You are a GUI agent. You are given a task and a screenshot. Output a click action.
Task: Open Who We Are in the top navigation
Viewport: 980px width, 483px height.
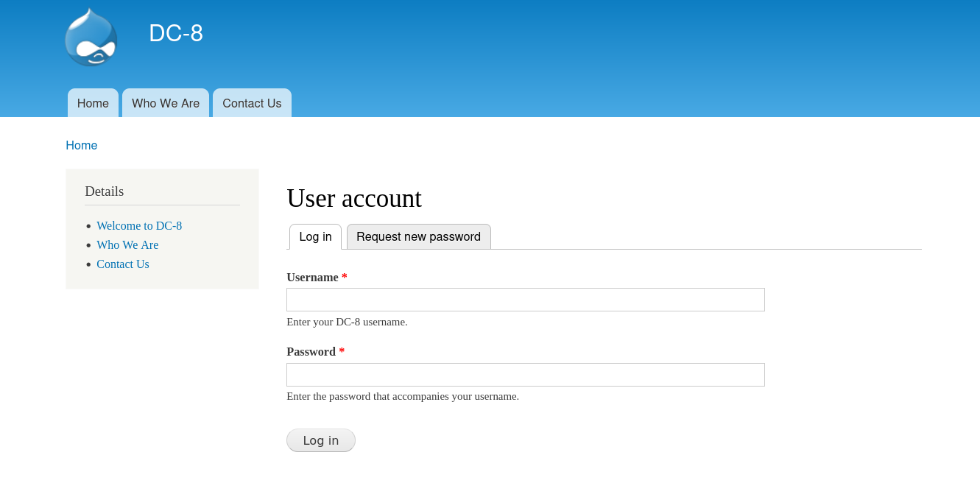coord(166,103)
